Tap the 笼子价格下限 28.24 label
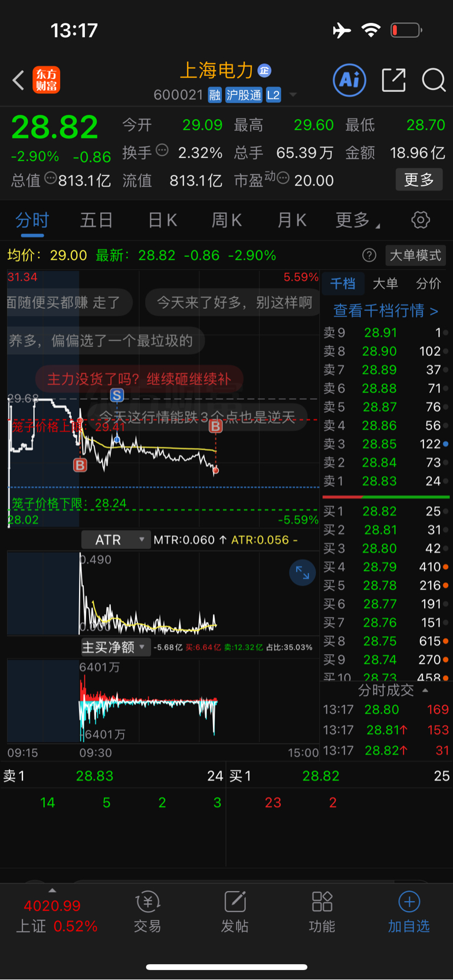 [x=69, y=503]
